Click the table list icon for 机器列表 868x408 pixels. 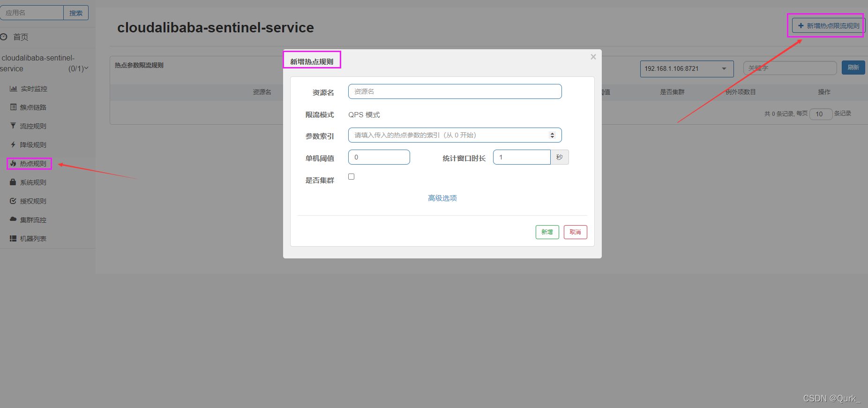point(13,239)
